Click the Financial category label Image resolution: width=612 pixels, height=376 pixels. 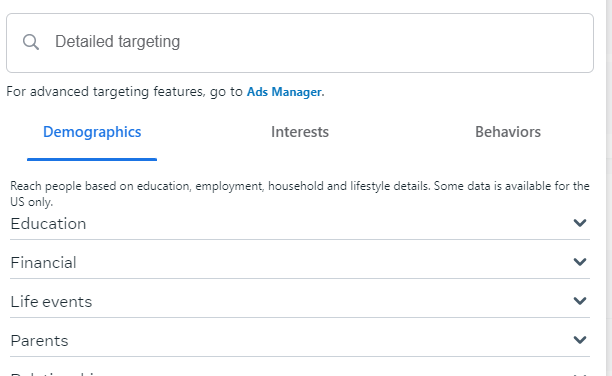click(43, 263)
